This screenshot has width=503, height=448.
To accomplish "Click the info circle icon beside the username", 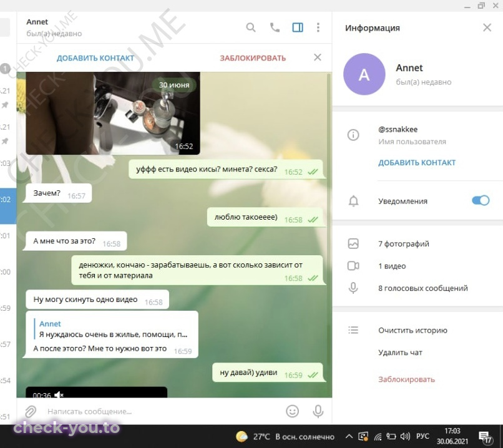I will pyautogui.click(x=353, y=135).
